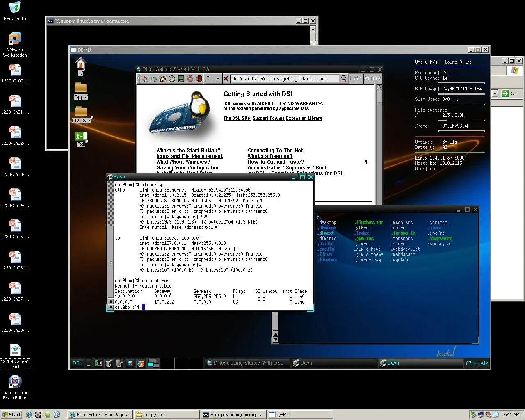The width and height of the screenshot is (525, 420).
Task: Click Dillo's URL address field
Action: coord(284,79)
